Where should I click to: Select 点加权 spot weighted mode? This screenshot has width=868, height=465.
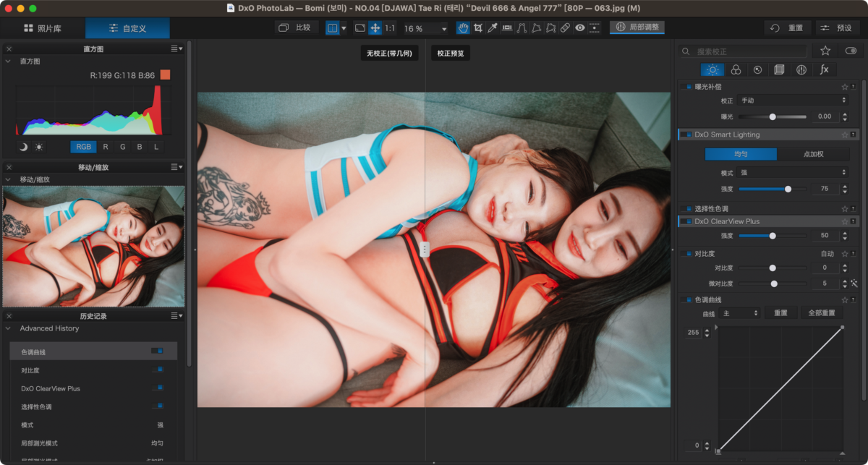[x=814, y=154]
